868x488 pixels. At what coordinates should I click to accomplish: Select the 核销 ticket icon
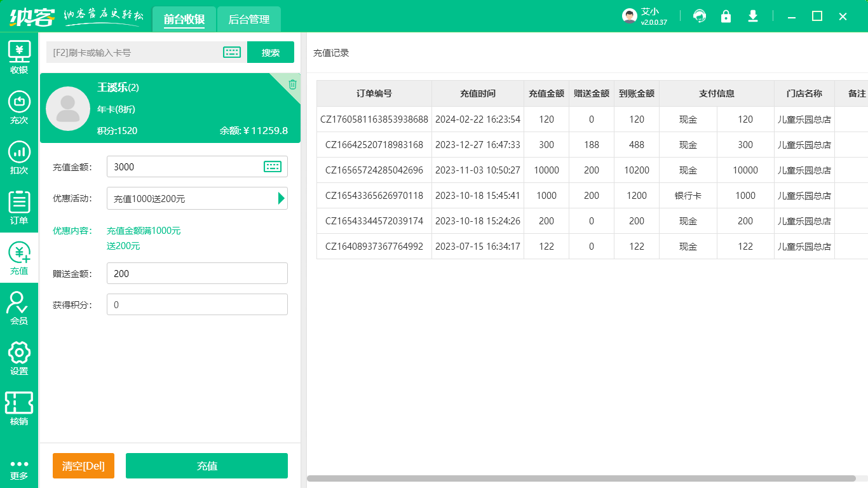[19, 409]
